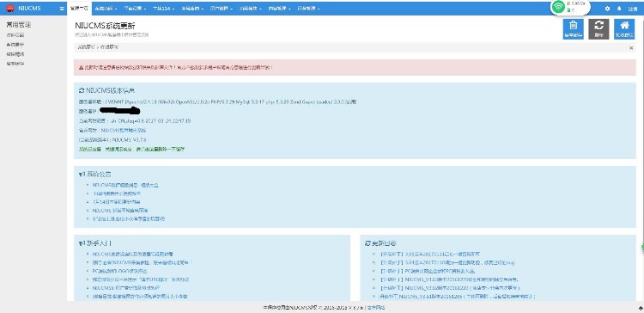Click the gray refresh arrows button
Screen dimensions: 644x313
click(x=598, y=29)
